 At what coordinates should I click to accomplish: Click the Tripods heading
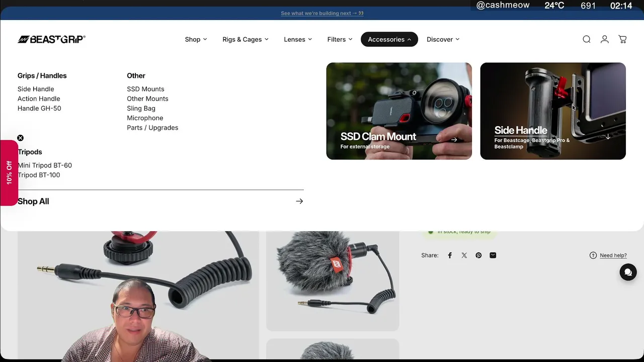(x=30, y=152)
